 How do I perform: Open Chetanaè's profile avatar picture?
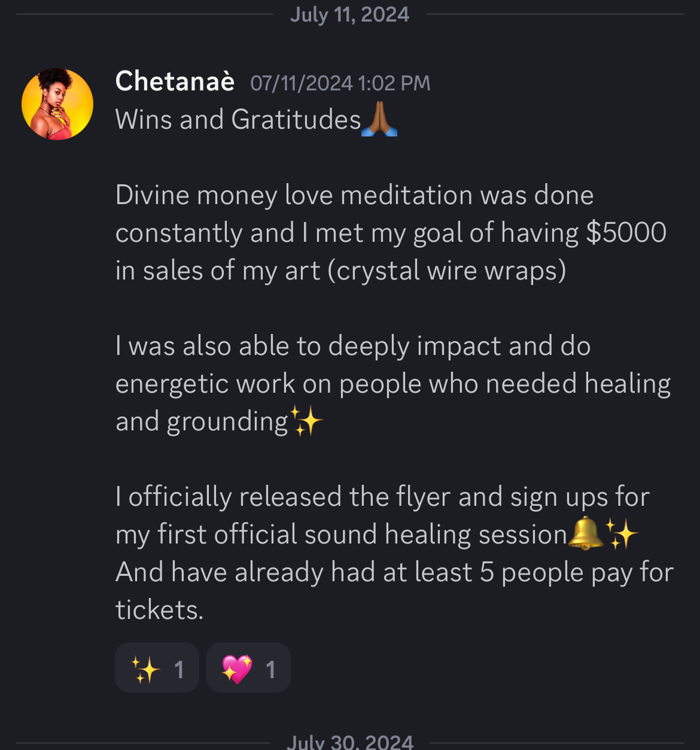coord(57,104)
